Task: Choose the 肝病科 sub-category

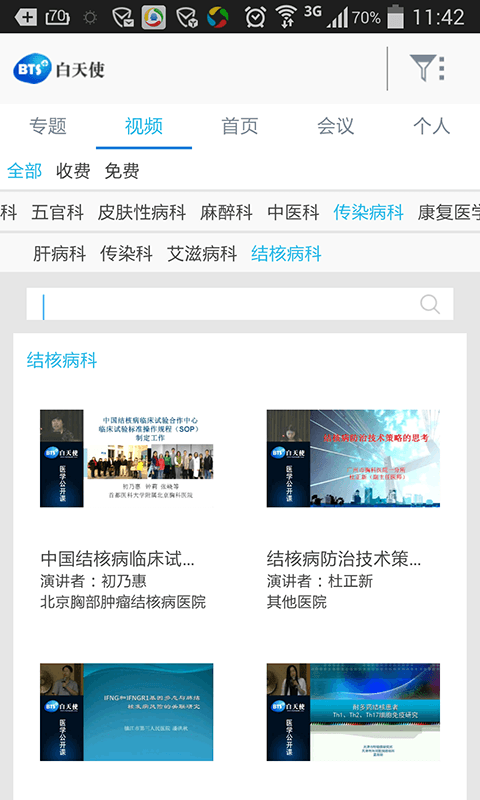Action: (59, 254)
